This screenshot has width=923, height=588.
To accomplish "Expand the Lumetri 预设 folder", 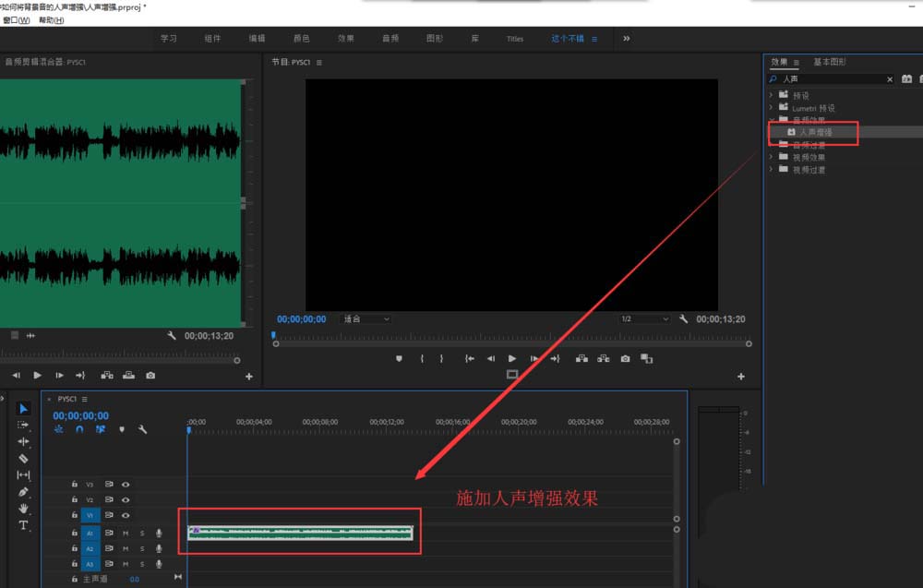I will tap(771, 107).
